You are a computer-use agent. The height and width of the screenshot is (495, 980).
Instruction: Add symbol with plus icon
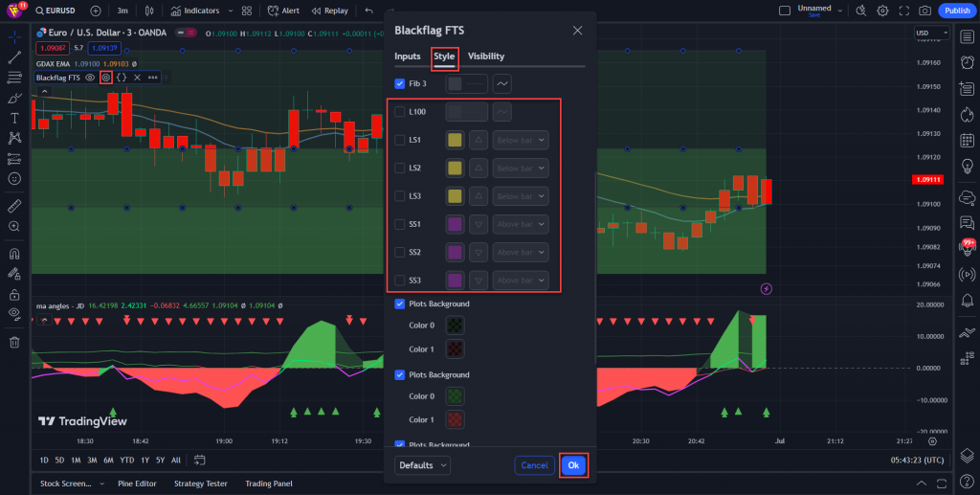point(96,11)
